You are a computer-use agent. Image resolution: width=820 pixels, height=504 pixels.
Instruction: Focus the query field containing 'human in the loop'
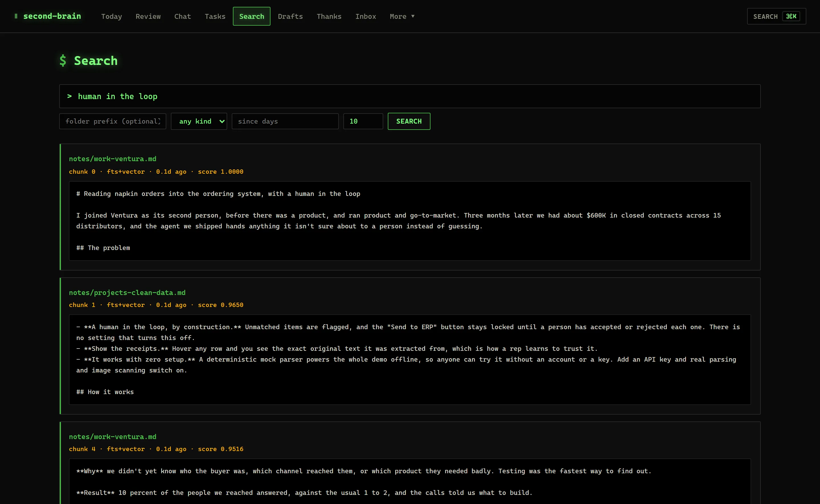[410, 96]
